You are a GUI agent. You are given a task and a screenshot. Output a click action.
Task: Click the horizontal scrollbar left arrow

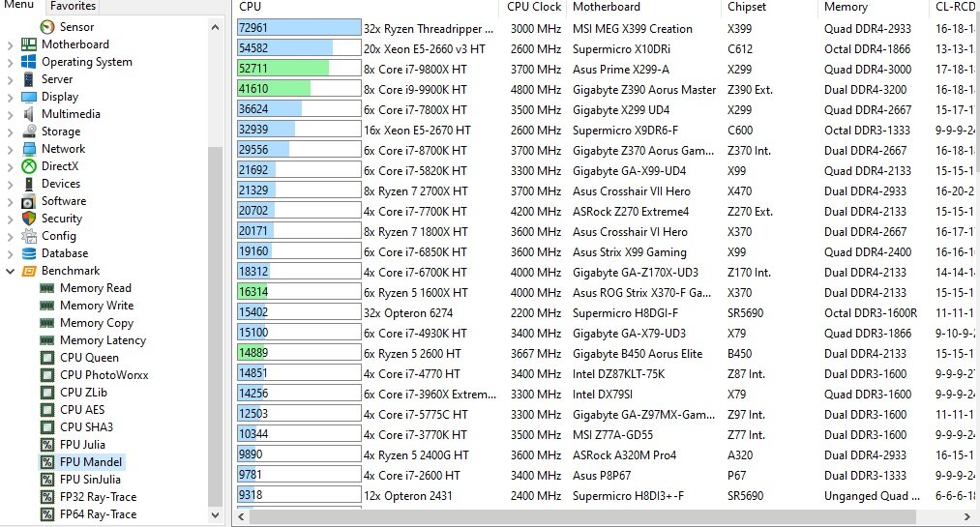(x=242, y=517)
